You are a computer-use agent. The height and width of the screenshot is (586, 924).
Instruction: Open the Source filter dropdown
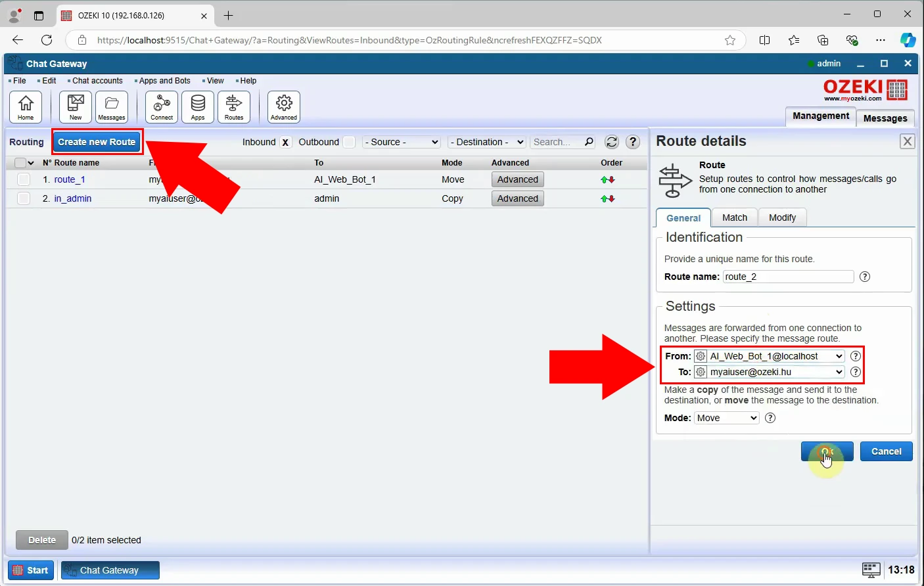pos(401,142)
